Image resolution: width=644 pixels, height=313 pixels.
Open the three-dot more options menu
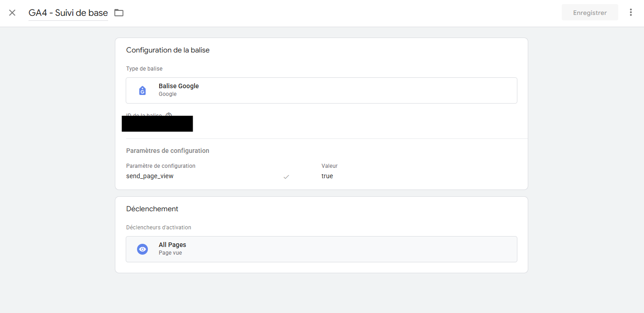coord(631,13)
